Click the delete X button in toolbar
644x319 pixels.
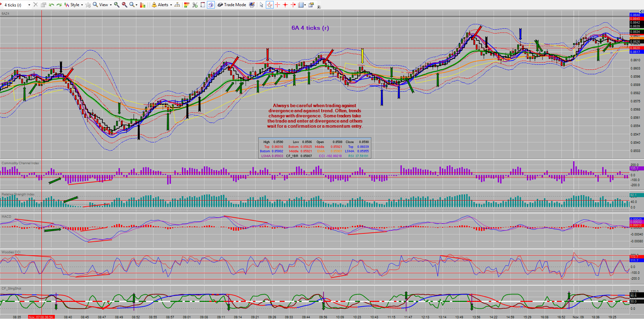pos(35,5)
